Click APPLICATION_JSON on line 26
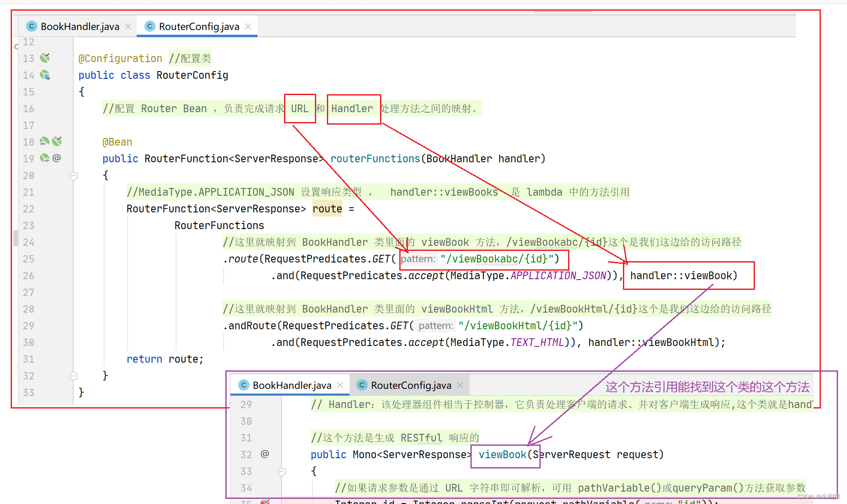 (558, 276)
